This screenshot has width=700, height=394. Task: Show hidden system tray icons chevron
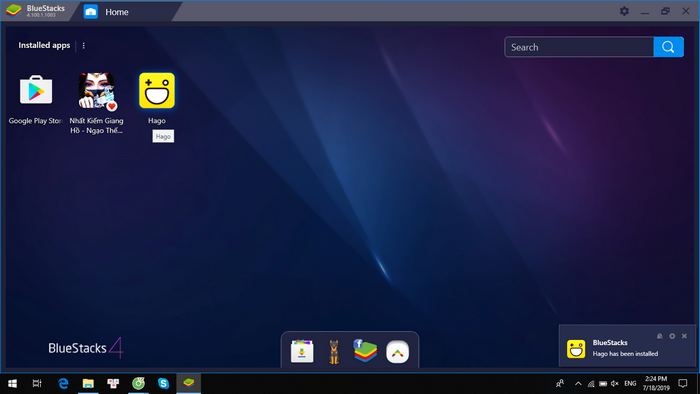tap(578, 383)
